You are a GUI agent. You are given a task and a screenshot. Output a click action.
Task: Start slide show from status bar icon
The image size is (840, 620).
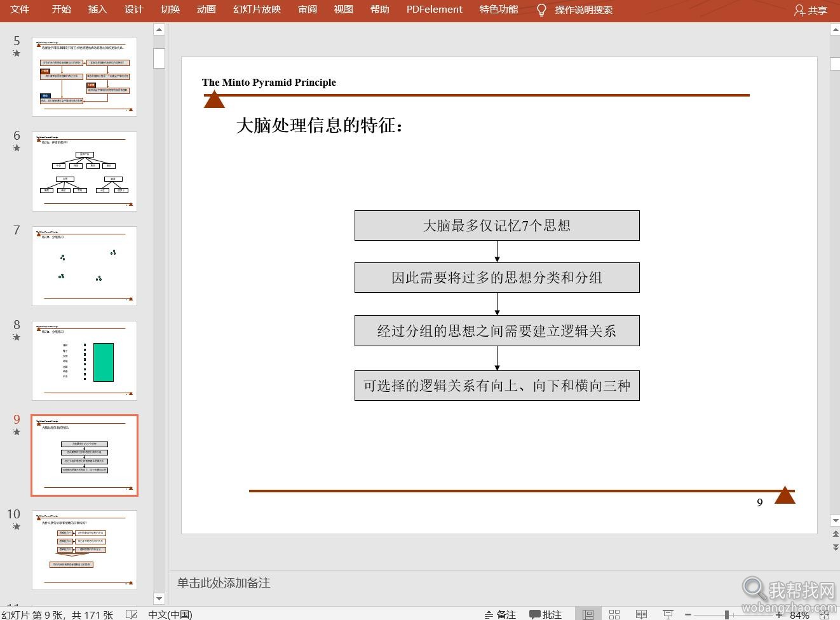click(668, 614)
